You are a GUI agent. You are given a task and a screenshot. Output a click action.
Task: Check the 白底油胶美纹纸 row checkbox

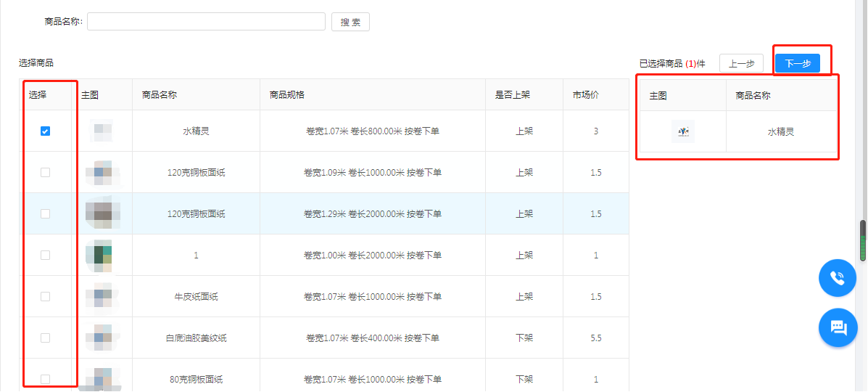point(45,338)
